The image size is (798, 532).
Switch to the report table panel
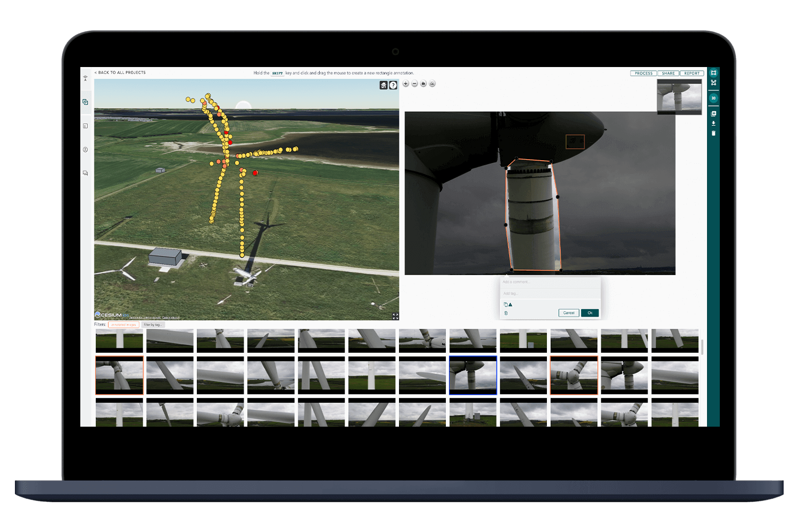click(85, 127)
